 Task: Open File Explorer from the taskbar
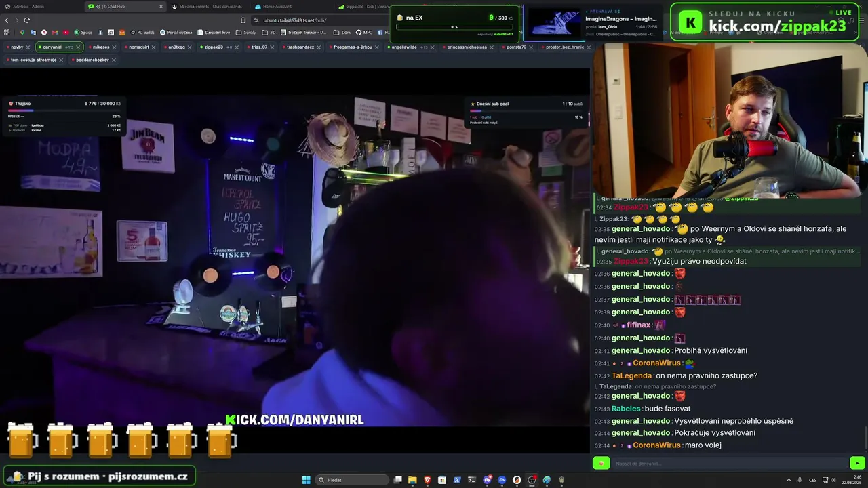pyautogui.click(x=412, y=480)
